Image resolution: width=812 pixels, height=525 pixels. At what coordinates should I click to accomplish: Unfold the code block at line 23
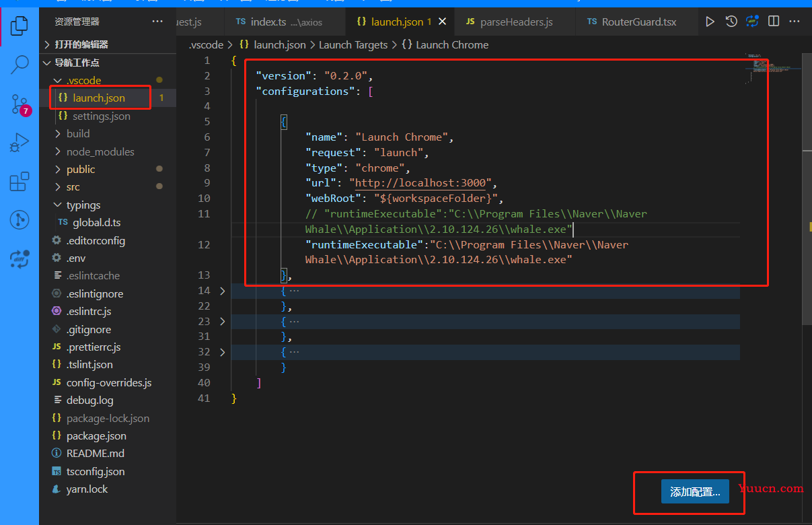[222, 322]
